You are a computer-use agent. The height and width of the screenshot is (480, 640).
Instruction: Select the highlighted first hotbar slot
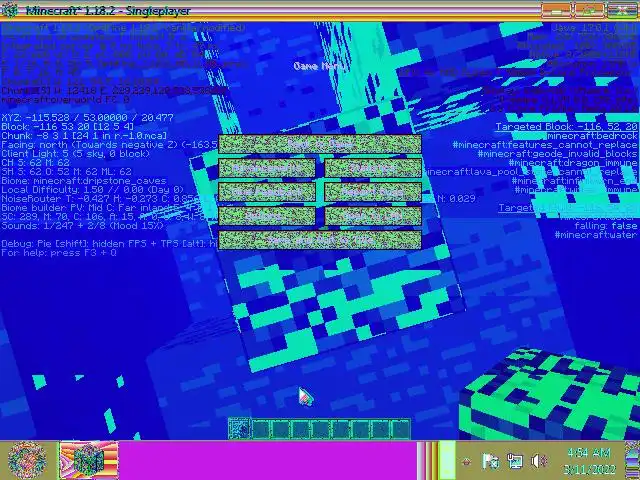[x=240, y=429]
